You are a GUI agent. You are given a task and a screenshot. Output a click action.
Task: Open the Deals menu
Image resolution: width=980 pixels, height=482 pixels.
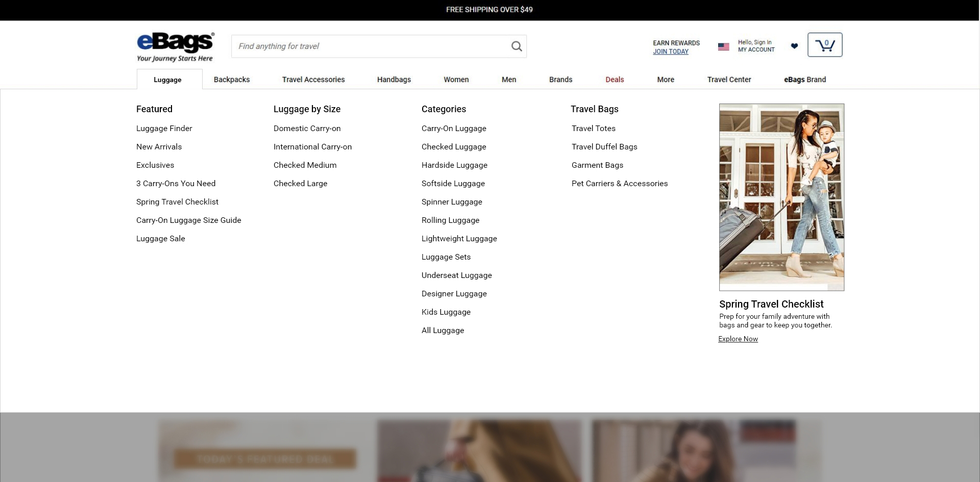pos(615,80)
